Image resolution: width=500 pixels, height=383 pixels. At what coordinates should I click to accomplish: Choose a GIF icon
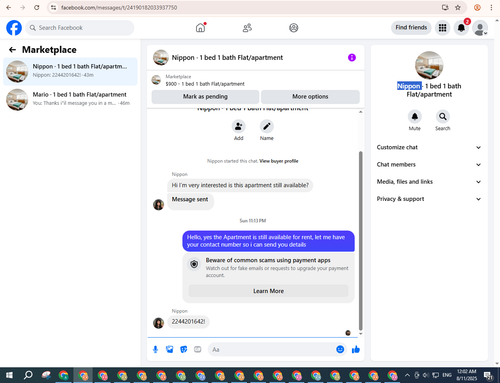pyautogui.click(x=198, y=349)
